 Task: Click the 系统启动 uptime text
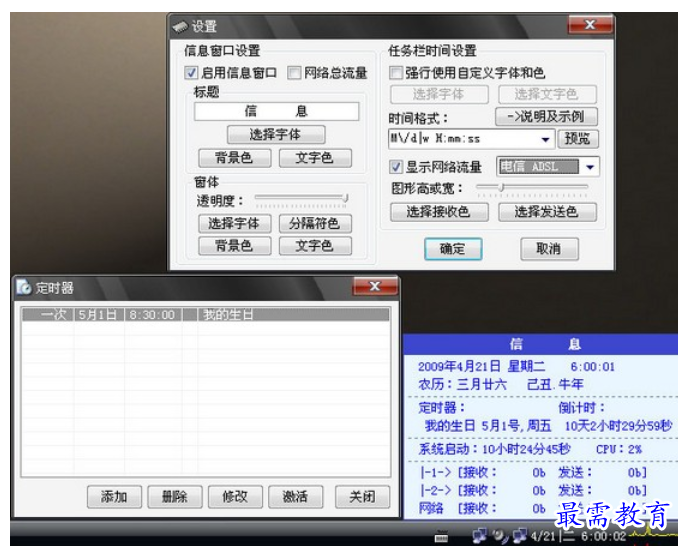click(x=494, y=449)
